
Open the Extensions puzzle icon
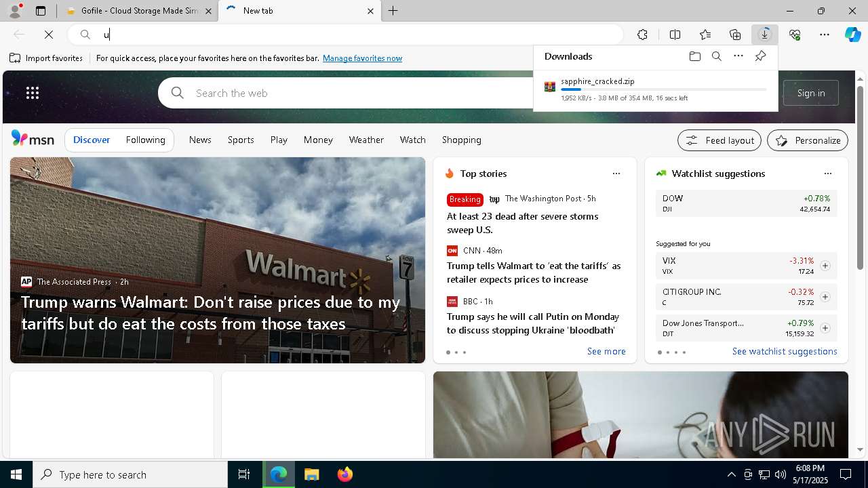tap(642, 35)
